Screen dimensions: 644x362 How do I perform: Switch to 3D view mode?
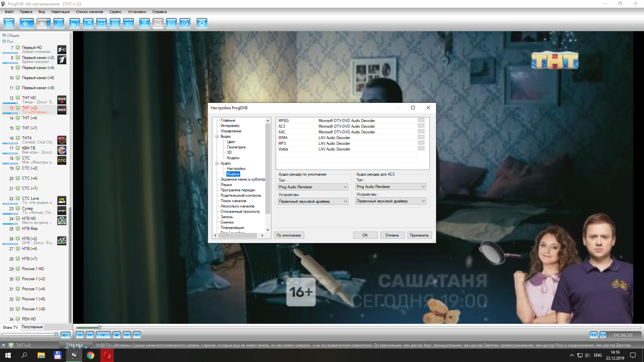coord(128,23)
